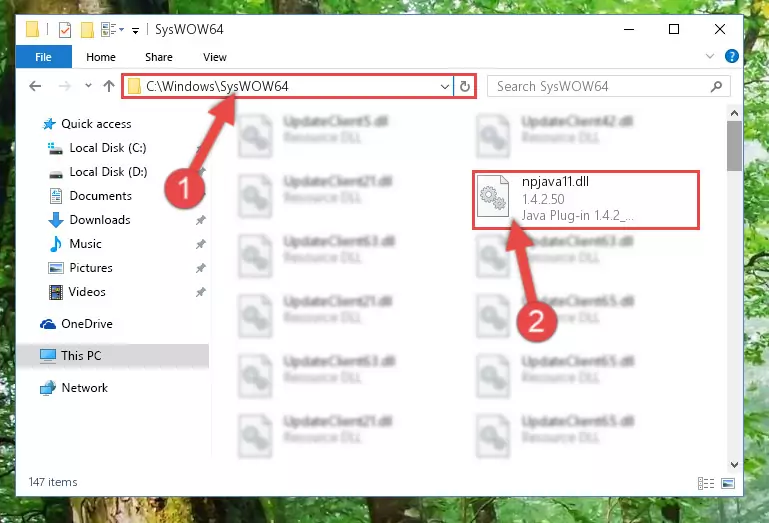Screen dimensions: 769x523
Task: Click the pin icon next to Music
Action: [201, 244]
